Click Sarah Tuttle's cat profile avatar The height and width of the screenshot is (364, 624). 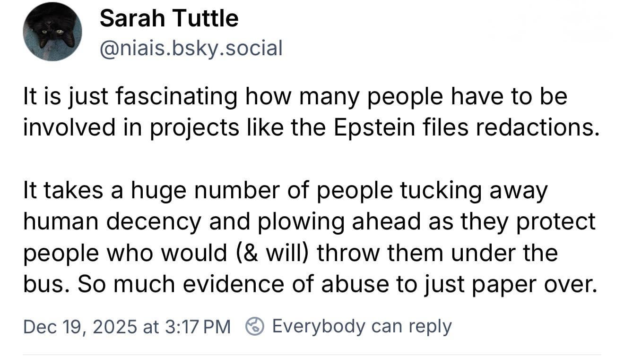(x=52, y=32)
